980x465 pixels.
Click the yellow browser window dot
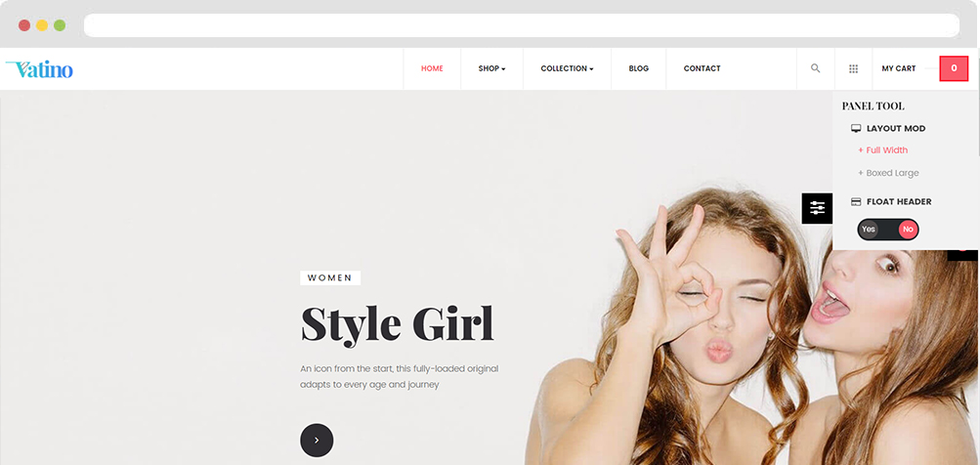tap(42, 25)
